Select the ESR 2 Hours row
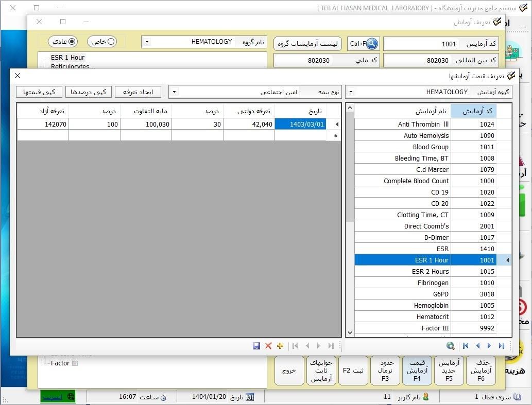The height and width of the screenshot is (405, 532). [x=425, y=271]
